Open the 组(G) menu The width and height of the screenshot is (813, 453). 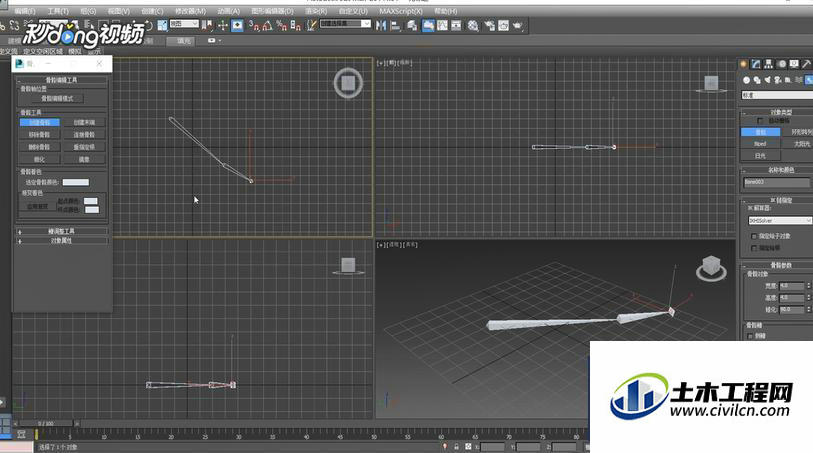pos(88,11)
